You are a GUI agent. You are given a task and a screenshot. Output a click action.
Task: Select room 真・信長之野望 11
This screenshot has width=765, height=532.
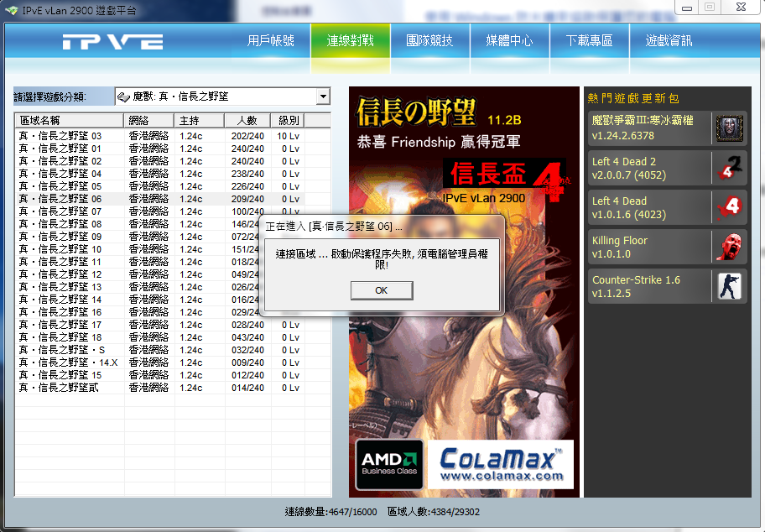[138, 262]
